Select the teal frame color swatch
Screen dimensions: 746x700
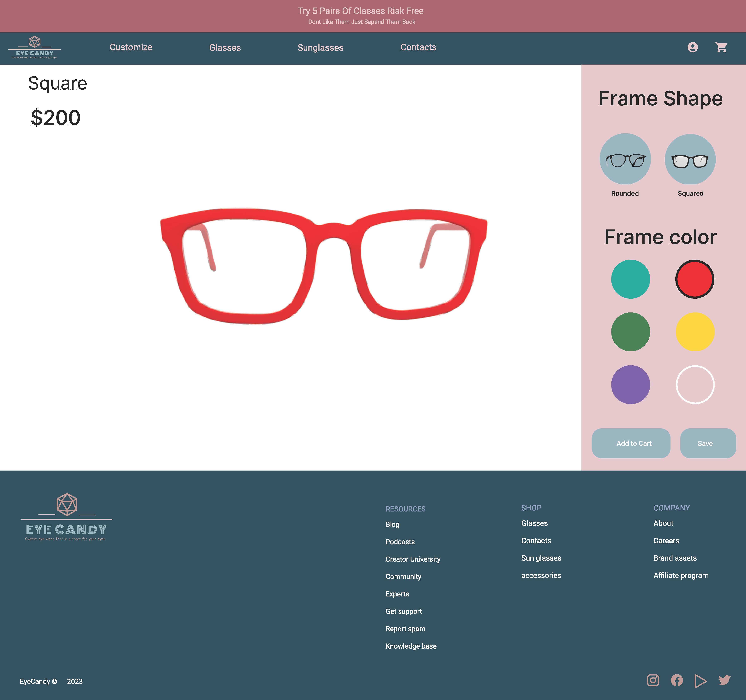(630, 279)
